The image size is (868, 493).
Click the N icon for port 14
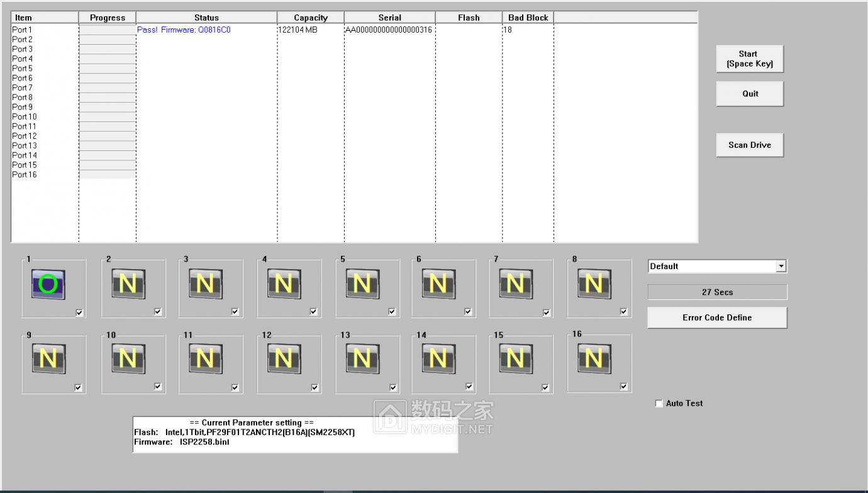[438, 358]
